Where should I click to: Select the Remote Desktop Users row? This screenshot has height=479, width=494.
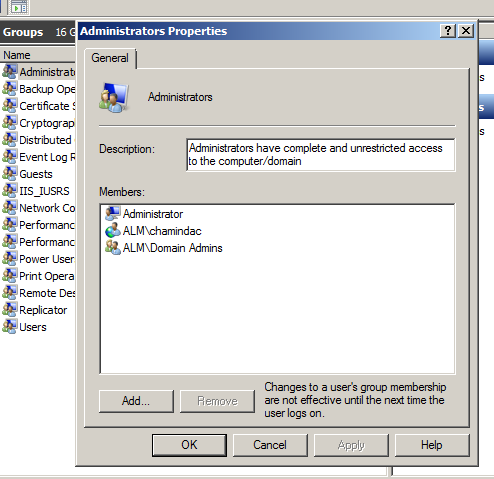pos(38,293)
